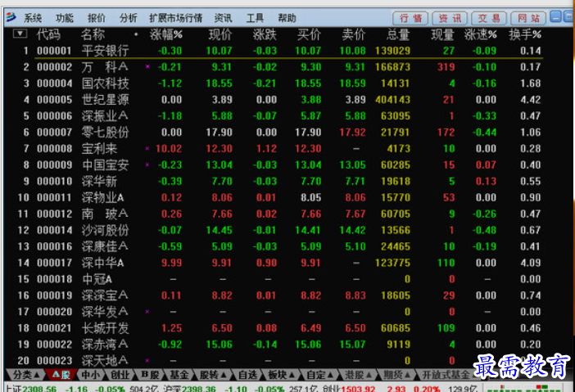
Task: Click stock code 000020
Action: (55, 312)
